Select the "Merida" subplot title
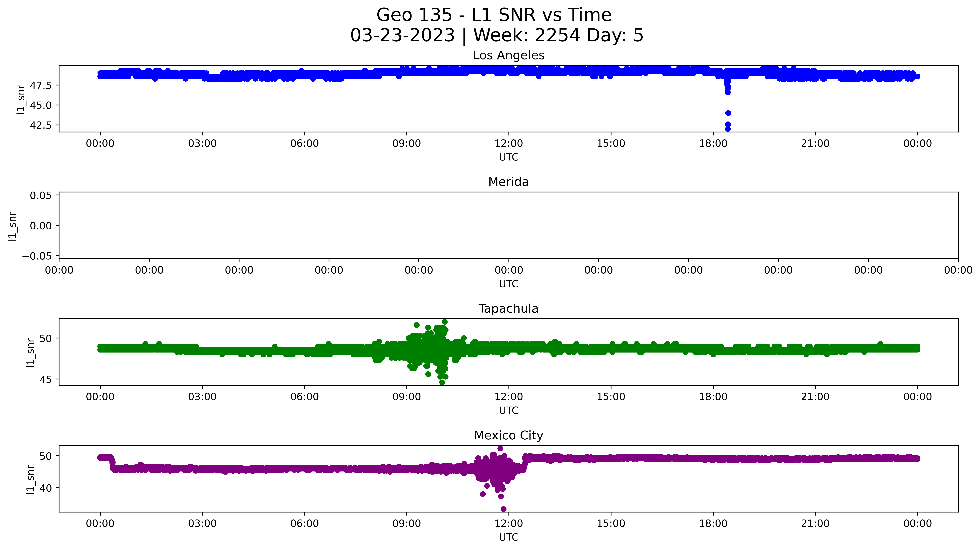This screenshot has height=550, width=980. 509,182
